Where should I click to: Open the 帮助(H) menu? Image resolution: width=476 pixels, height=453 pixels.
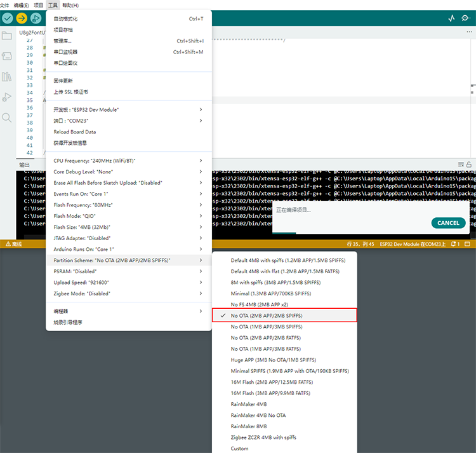pos(70,5)
